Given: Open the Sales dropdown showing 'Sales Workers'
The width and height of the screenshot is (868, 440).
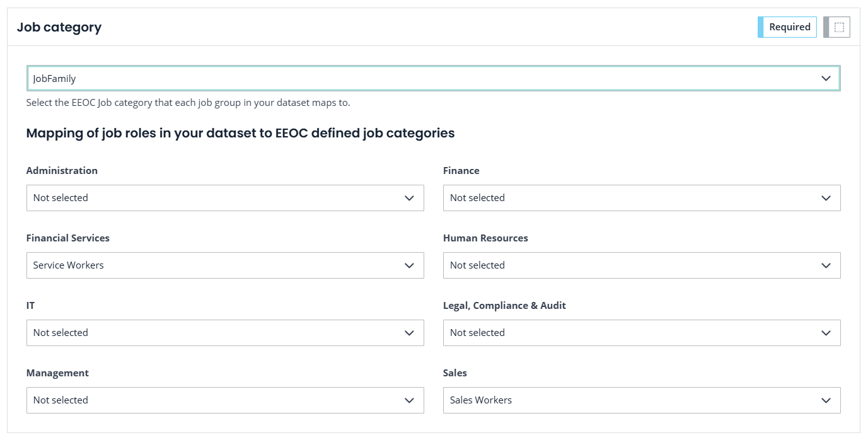Looking at the screenshot, I should [x=641, y=400].
